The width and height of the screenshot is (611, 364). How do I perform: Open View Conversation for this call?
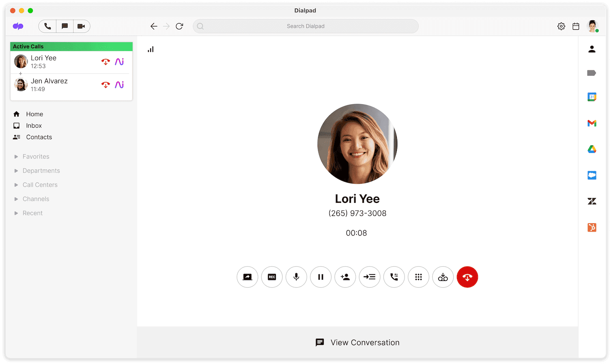pyautogui.click(x=357, y=342)
